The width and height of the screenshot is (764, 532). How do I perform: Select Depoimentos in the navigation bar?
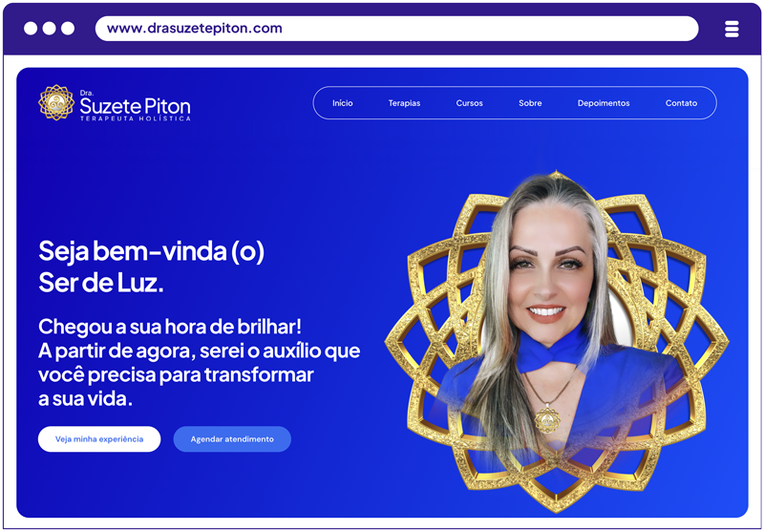pos(604,103)
